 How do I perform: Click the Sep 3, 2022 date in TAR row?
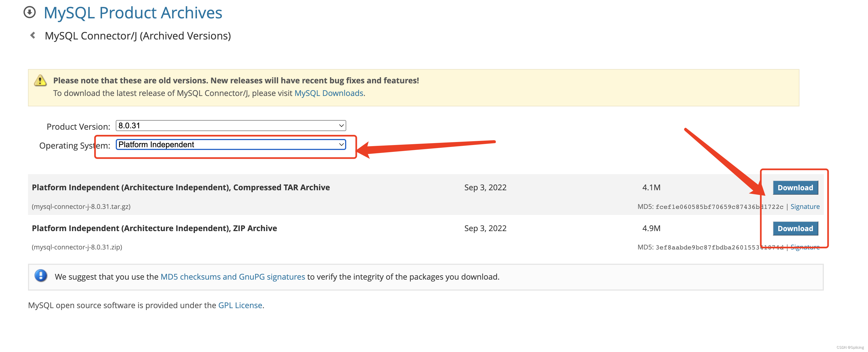[485, 187]
